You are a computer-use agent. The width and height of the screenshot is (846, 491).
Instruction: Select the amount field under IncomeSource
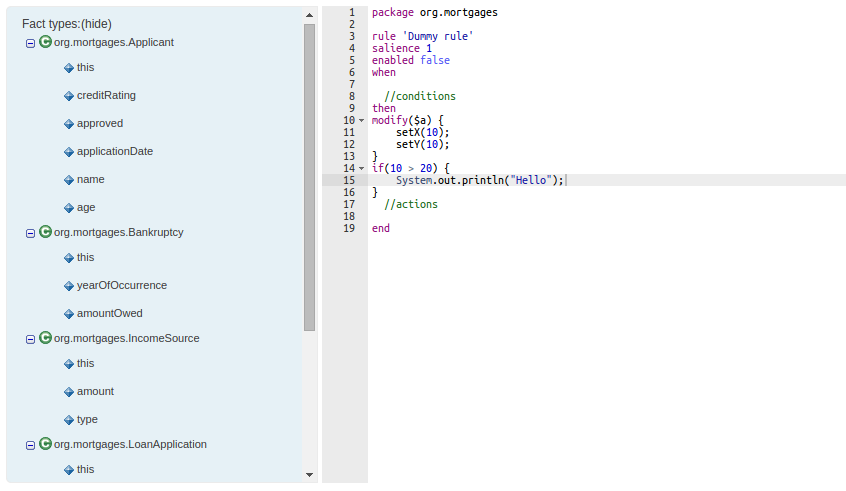[x=95, y=392]
